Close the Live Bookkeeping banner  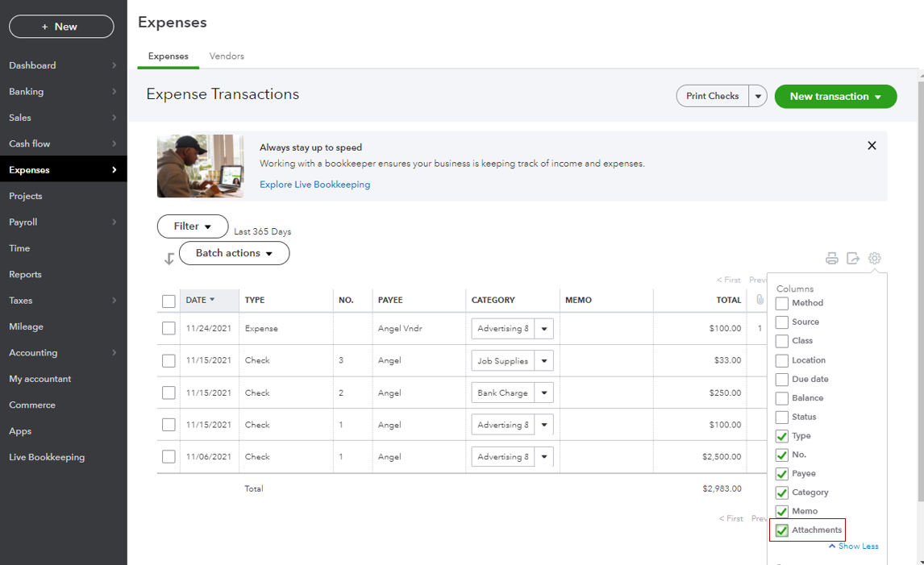point(872,146)
